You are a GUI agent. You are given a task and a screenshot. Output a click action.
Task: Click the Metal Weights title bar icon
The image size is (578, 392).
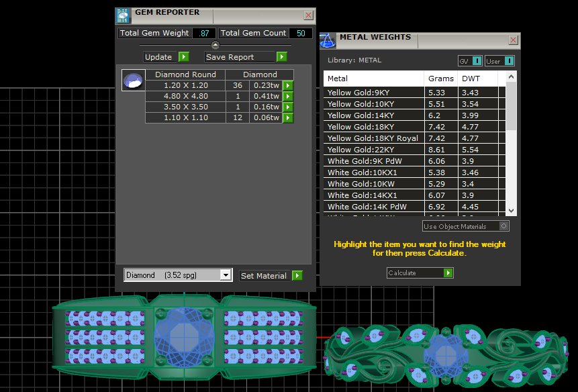(x=328, y=40)
